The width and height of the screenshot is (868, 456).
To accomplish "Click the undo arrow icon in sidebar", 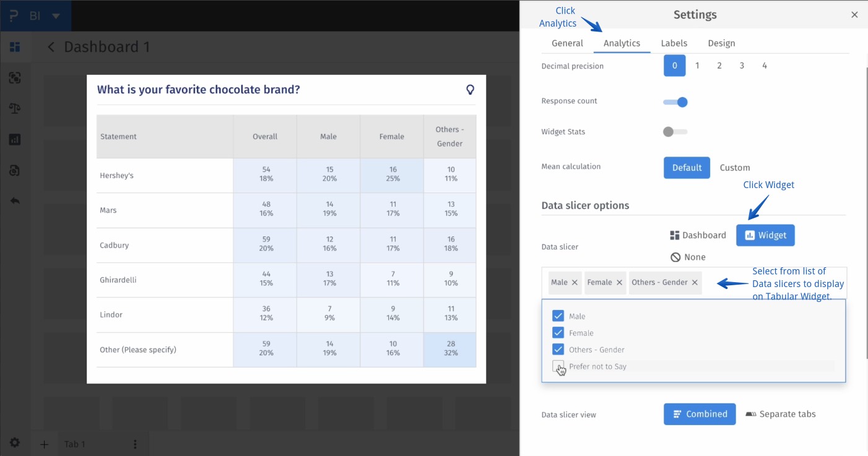I will pos(15,201).
